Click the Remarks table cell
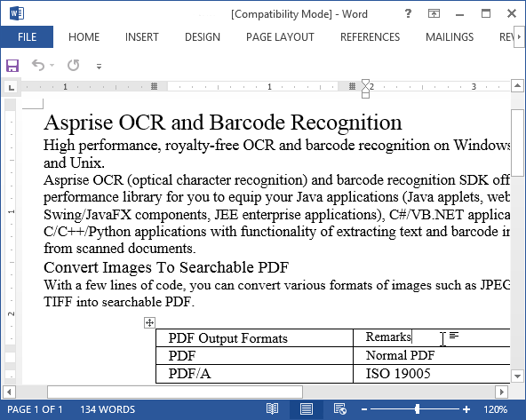 [432, 338]
